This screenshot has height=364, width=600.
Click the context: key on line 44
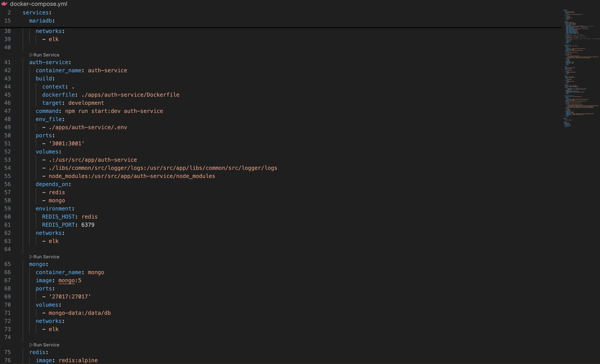click(x=55, y=86)
